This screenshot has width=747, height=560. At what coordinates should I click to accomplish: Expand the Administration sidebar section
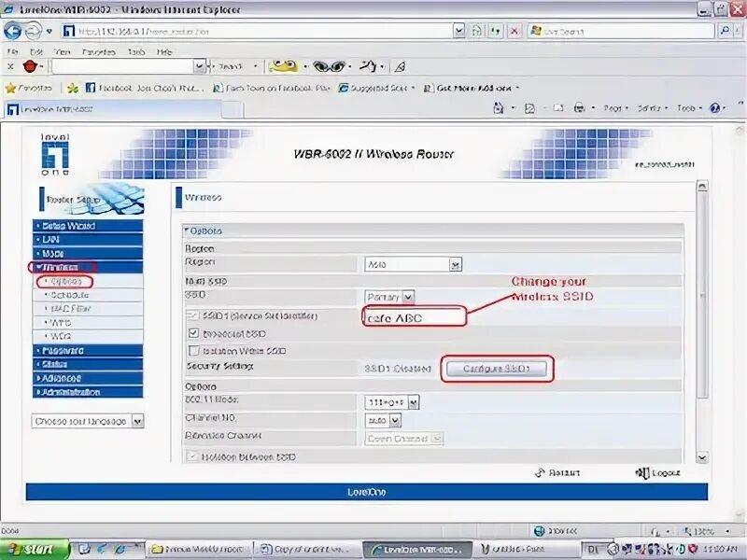click(88, 392)
